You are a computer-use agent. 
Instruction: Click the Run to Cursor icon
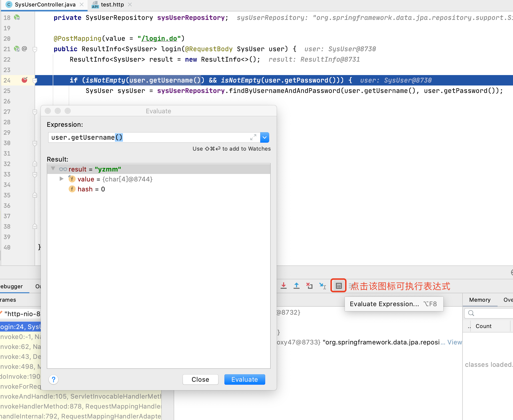tap(322, 286)
